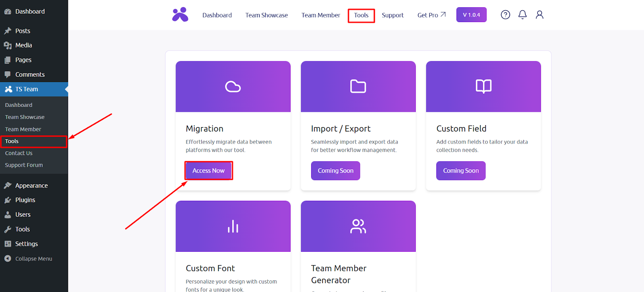
Task: Click the Get Pro external link
Action: tap(431, 15)
